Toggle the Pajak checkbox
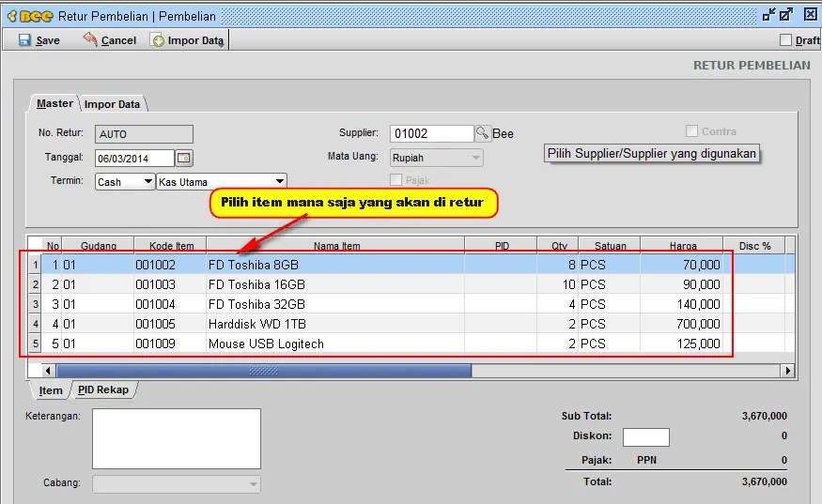Screen dimensions: 822x504 pyautogui.click(x=395, y=179)
